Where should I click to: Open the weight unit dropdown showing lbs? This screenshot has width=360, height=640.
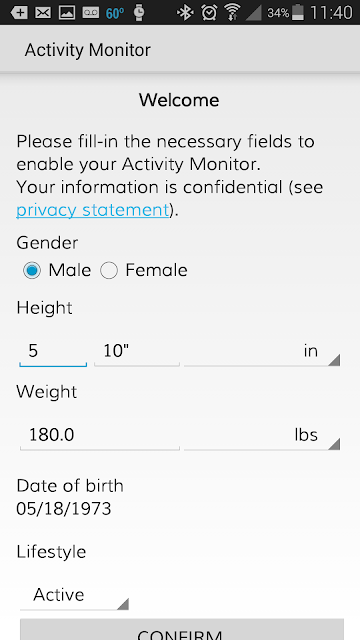pyautogui.click(x=262, y=435)
